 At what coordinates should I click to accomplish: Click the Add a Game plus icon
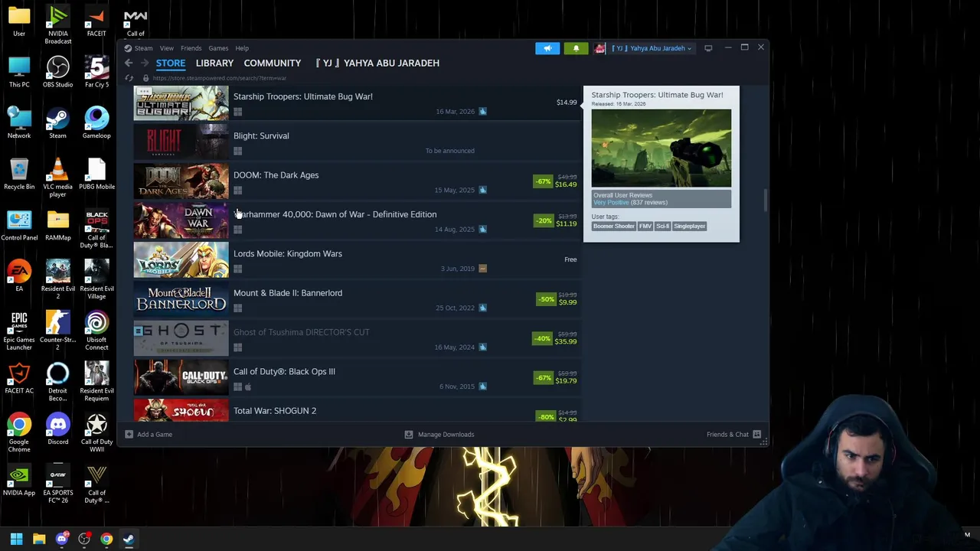point(129,434)
